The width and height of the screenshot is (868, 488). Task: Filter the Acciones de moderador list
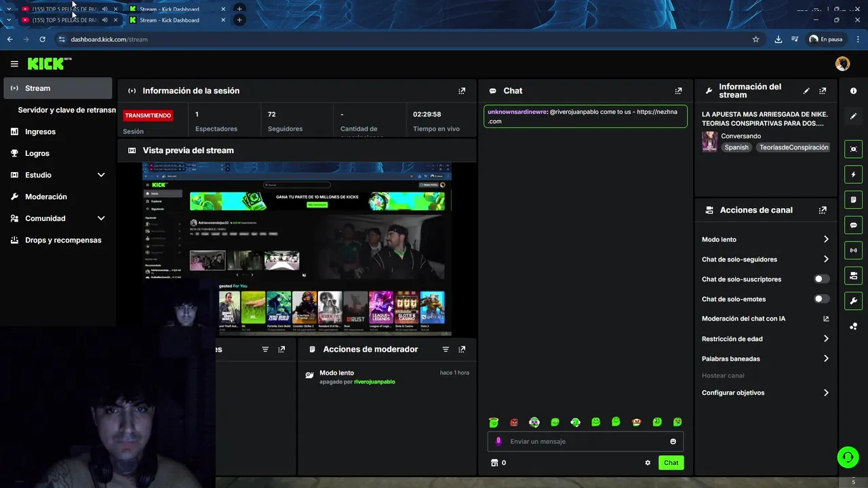[x=446, y=349]
